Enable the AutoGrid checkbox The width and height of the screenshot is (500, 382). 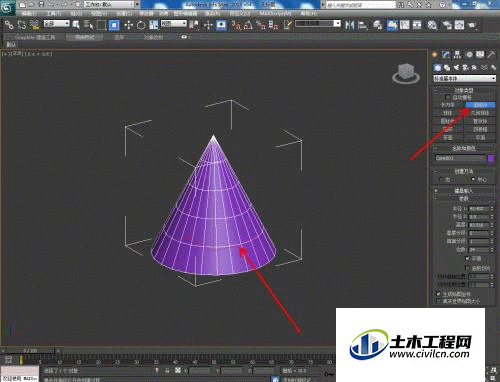[447, 97]
